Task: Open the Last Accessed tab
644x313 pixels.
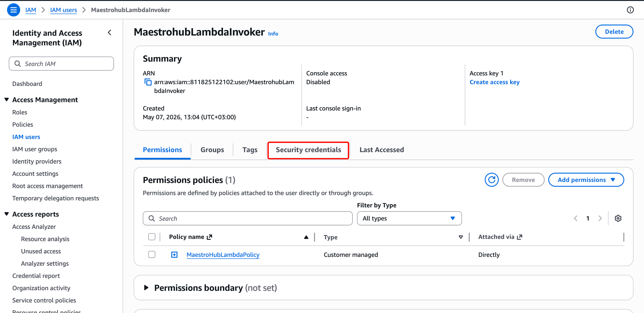Action: tap(381, 150)
